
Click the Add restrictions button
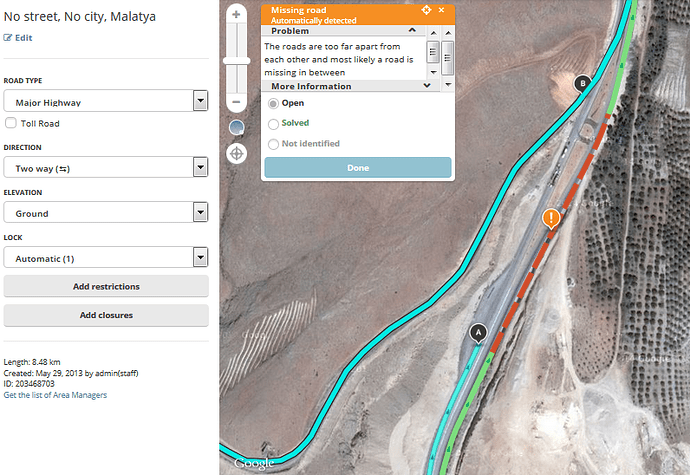106,286
